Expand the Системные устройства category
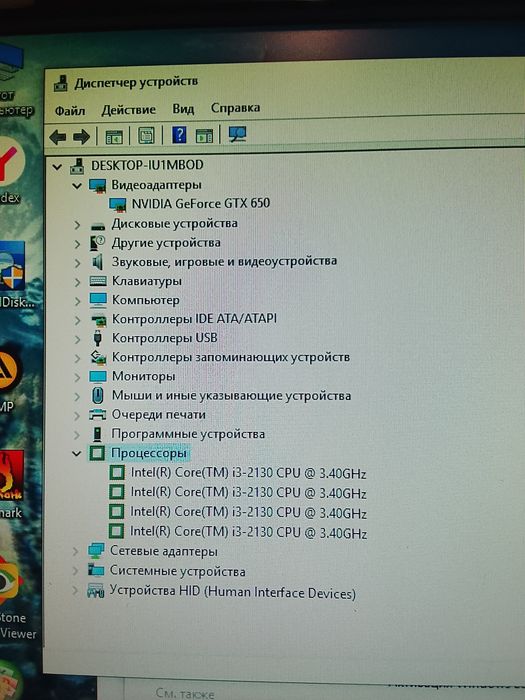Image resolution: width=525 pixels, height=700 pixels. coord(76,571)
